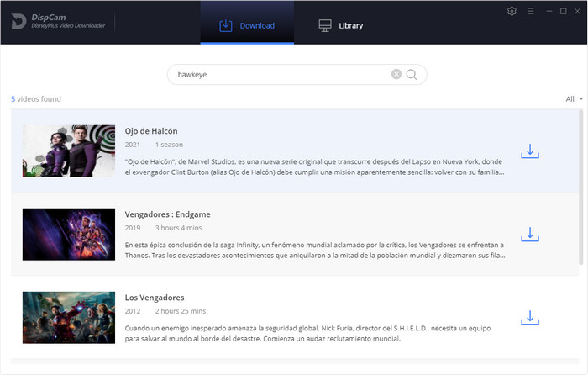Open the settings gear icon

point(512,11)
